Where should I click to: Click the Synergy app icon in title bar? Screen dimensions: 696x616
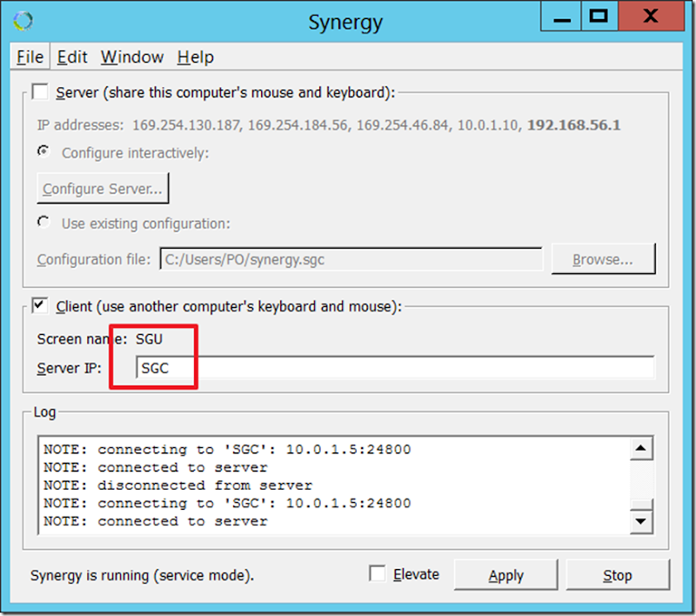pyautogui.click(x=23, y=21)
